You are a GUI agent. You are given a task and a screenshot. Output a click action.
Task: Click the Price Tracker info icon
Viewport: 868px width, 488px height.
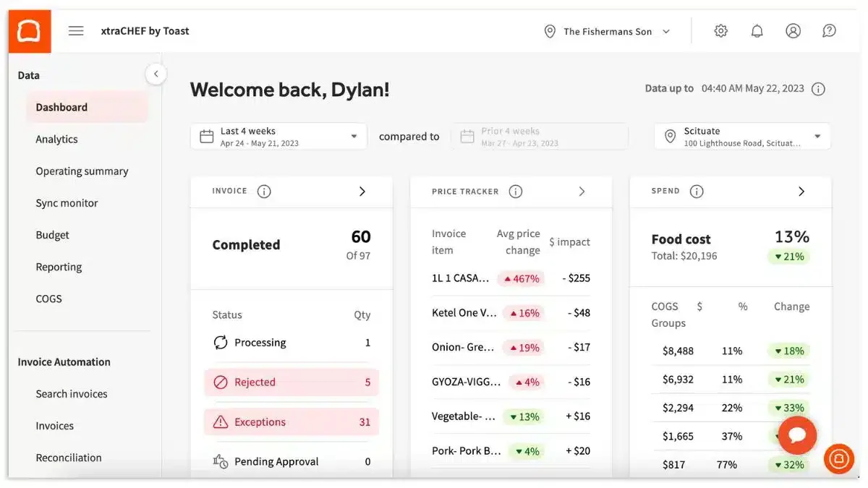516,192
